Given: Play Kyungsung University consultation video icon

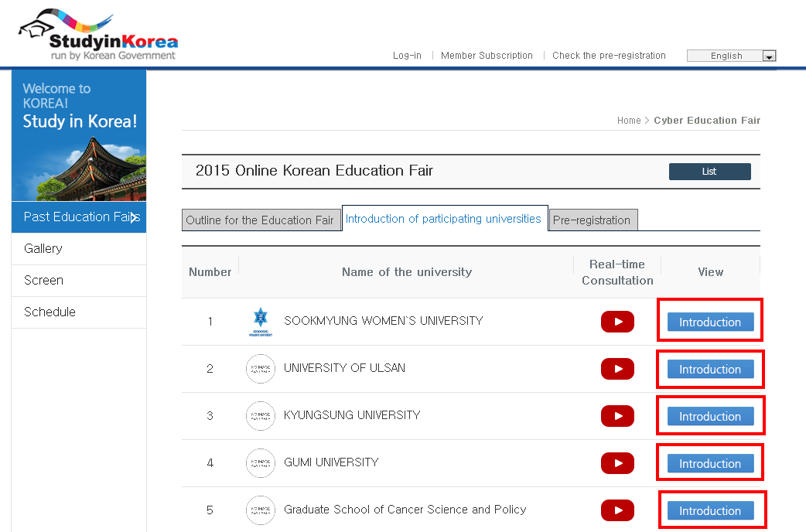Looking at the screenshot, I should click(617, 416).
